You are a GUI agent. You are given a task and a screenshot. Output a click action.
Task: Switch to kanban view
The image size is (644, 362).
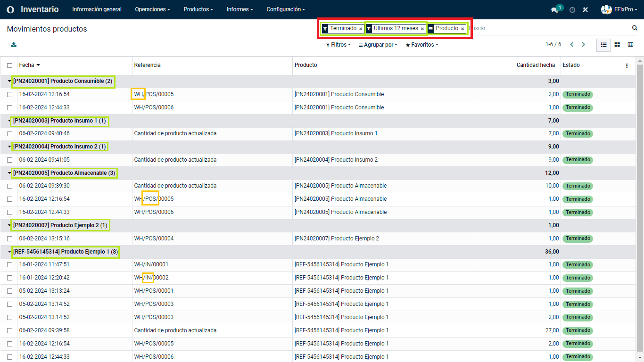[617, 44]
